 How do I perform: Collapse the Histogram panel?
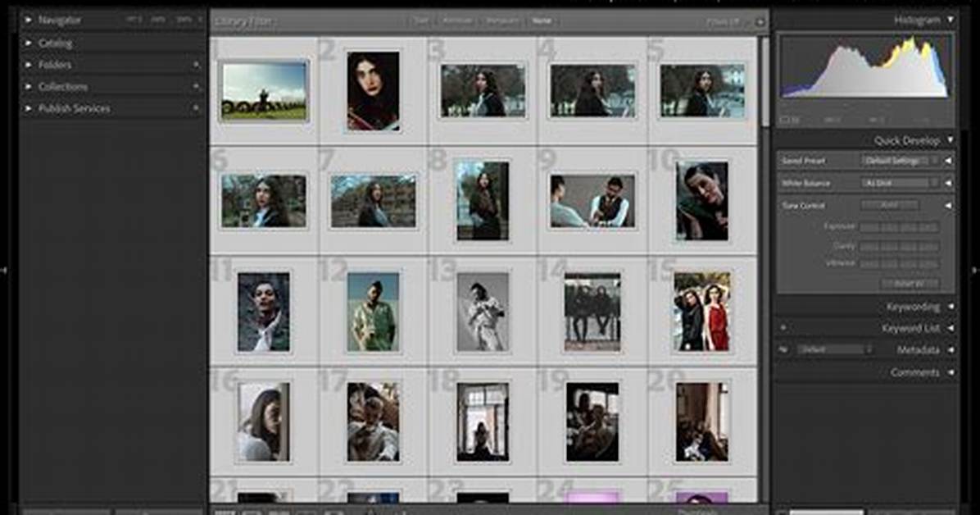point(950,20)
